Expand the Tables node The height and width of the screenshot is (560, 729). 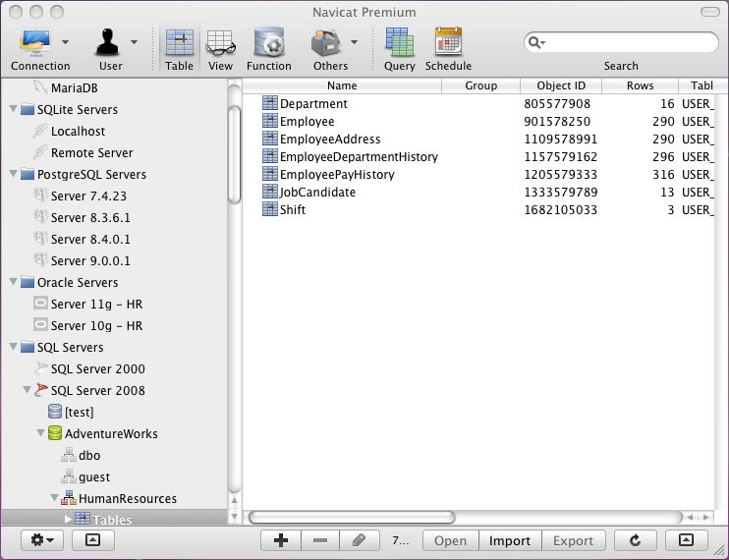(x=69, y=519)
